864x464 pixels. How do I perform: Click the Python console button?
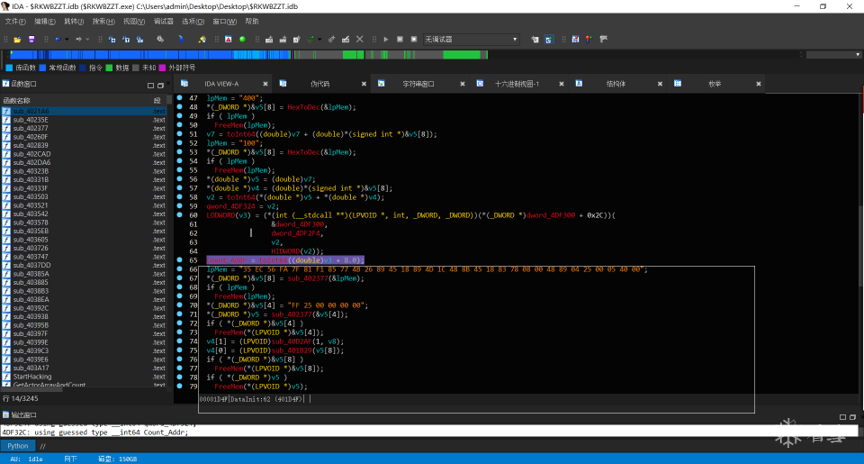coord(18,446)
